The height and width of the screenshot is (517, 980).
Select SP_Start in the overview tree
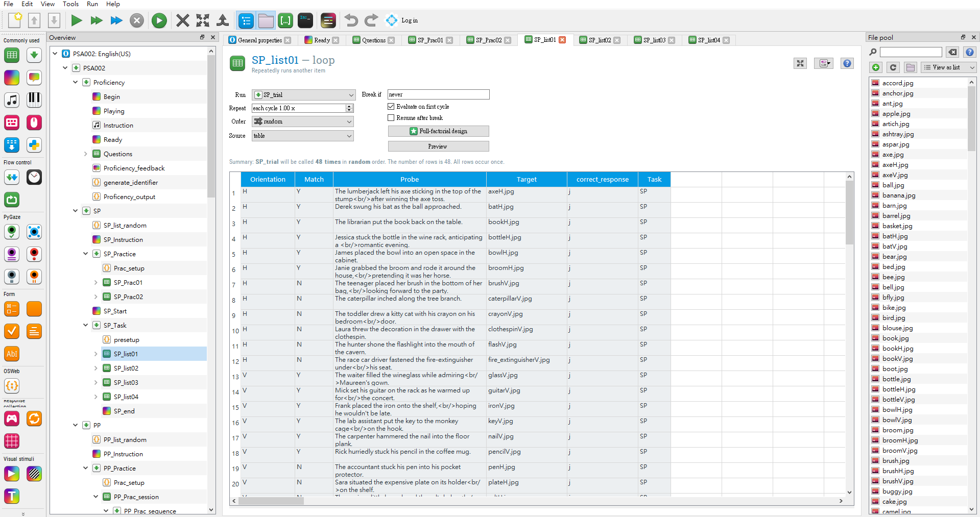coord(115,311)
